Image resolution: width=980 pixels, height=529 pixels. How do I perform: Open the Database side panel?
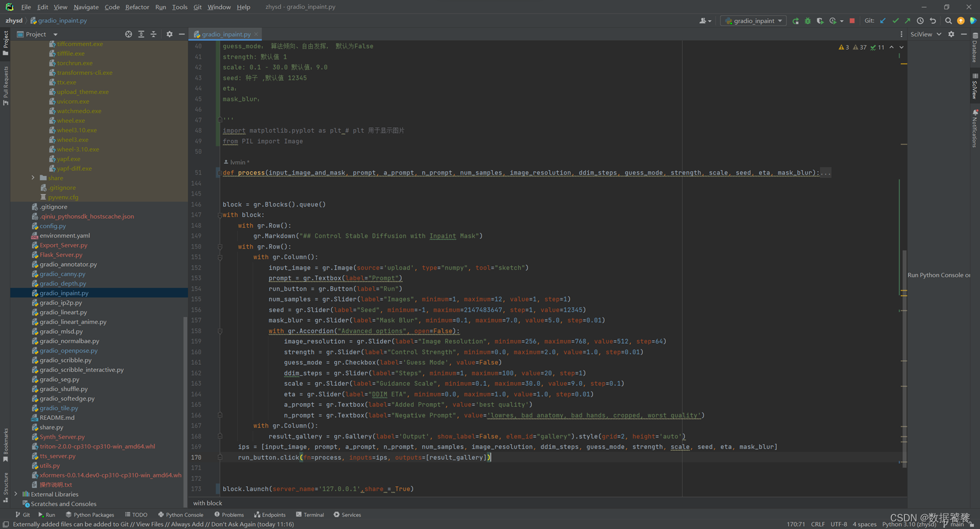tap(975, 48)
